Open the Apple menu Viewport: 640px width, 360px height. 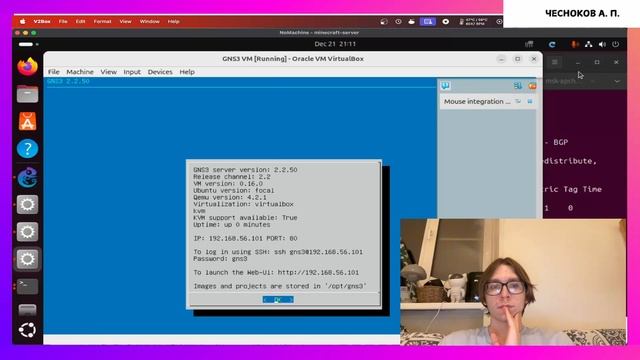[22, 21]
